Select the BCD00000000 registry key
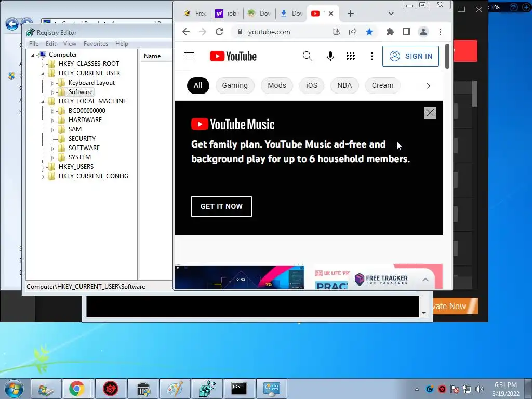This screenshot has height=399, width=532. point(87,111)
